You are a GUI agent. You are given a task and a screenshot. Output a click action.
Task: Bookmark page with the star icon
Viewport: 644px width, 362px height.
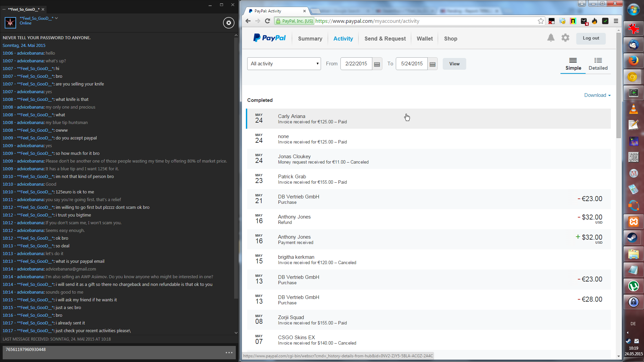click(x=541, y=21)
